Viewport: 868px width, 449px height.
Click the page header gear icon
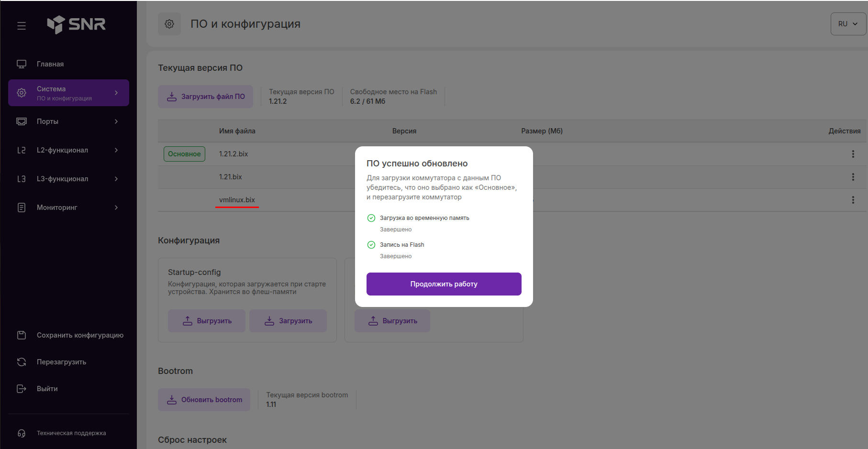tap(169, 24)
